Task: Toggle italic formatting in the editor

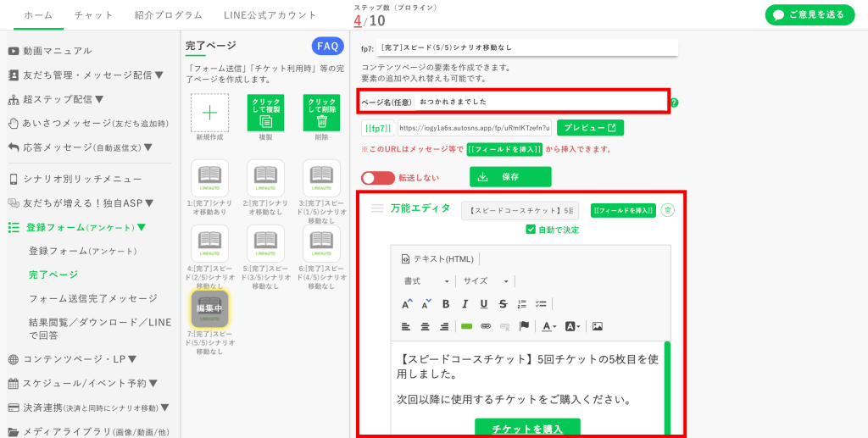Action: point(465,303)
